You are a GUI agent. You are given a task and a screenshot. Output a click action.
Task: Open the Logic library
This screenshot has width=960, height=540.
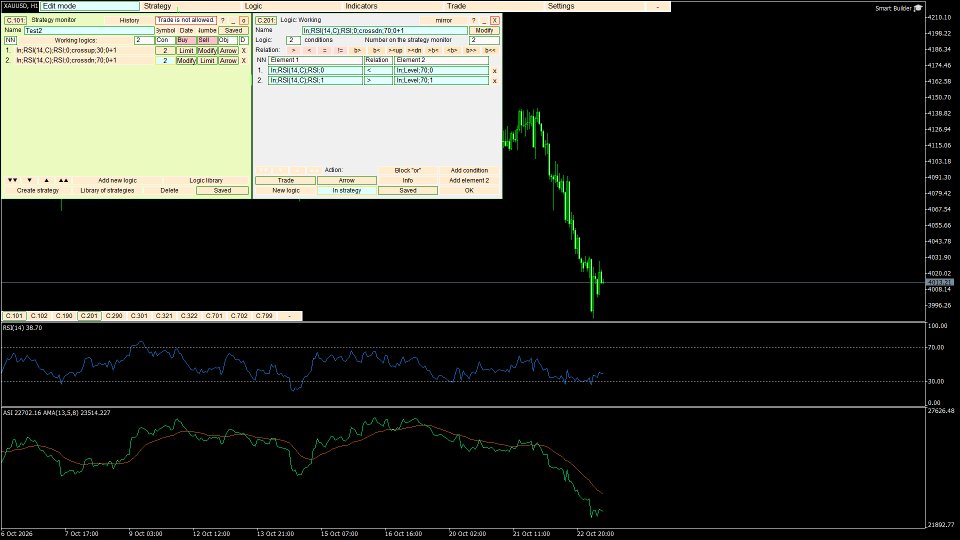click(206, 181)
